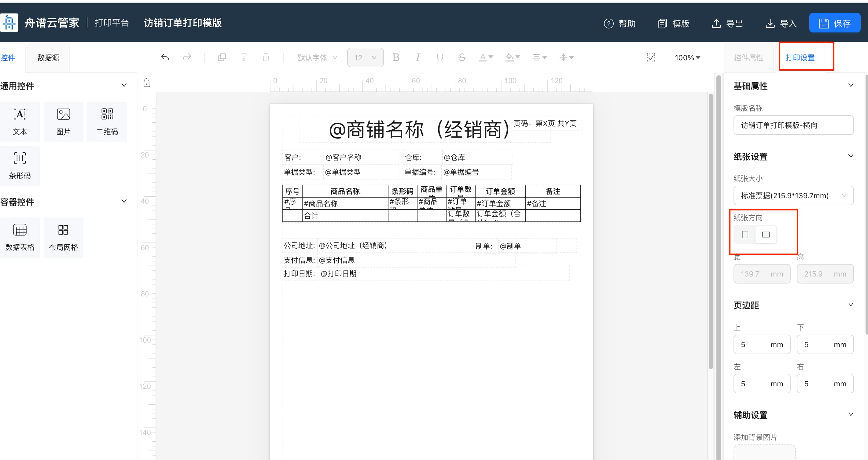
Task: Click the bottom margin (下) field
Action: (x=825, y=344)
